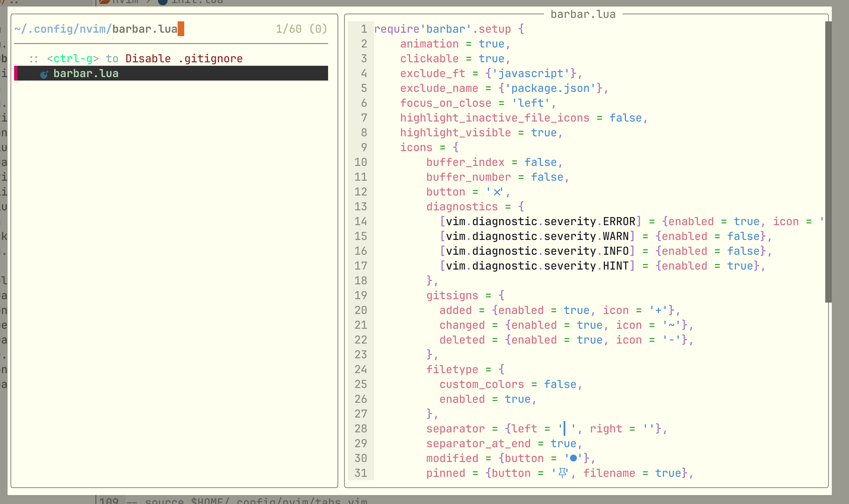Click the pink selection marker left of barbar.lua
The width and height of the screenshot is (849, 504).
pyautogui.click(x=16, y=73)
